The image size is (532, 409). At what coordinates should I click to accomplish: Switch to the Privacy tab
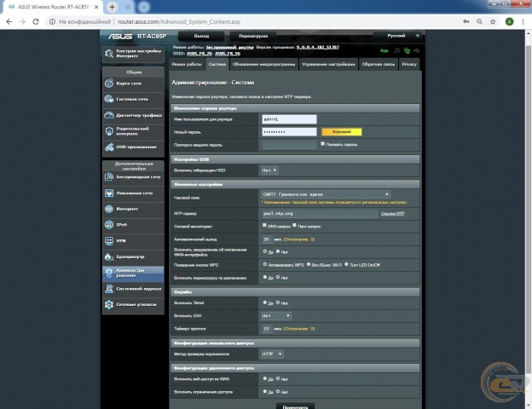(409, 64)
